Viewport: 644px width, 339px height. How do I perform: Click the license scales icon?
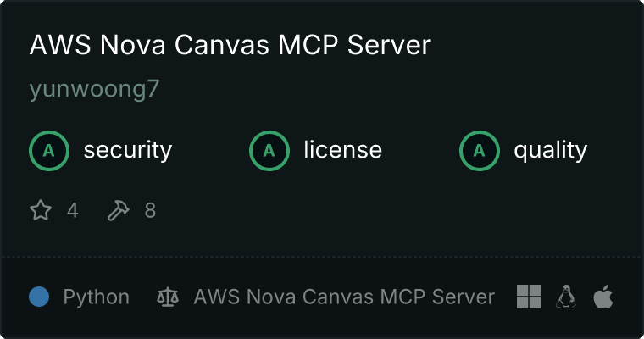(x=168, y=297)
